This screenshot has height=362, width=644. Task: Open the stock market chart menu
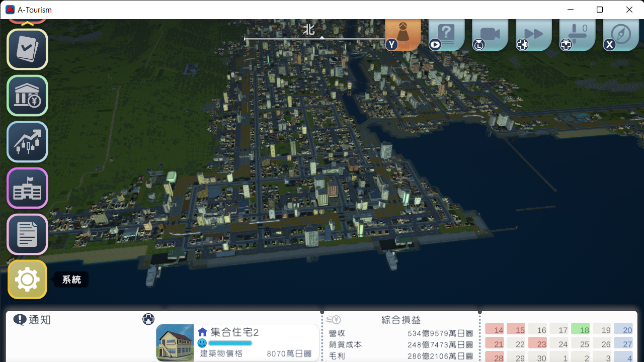click(27, 142)
